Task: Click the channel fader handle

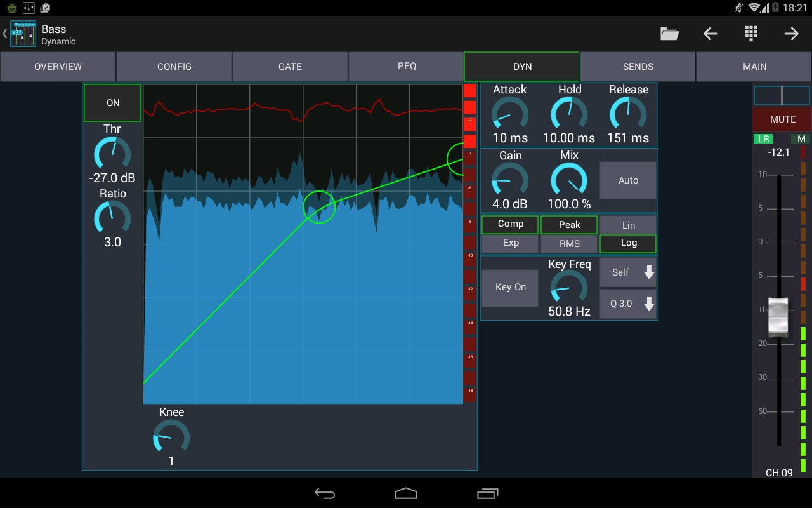Action: click(x=777, y=317)
